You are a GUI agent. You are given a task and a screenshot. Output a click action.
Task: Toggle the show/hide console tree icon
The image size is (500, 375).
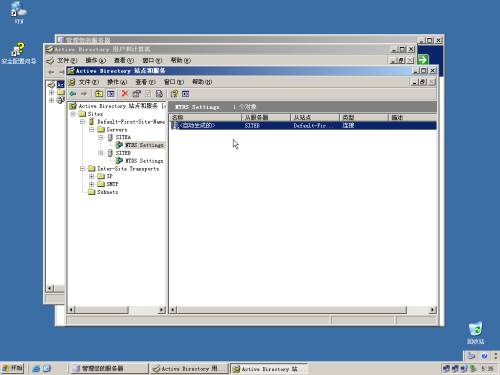pyautogui.click(x=111, y=94)
